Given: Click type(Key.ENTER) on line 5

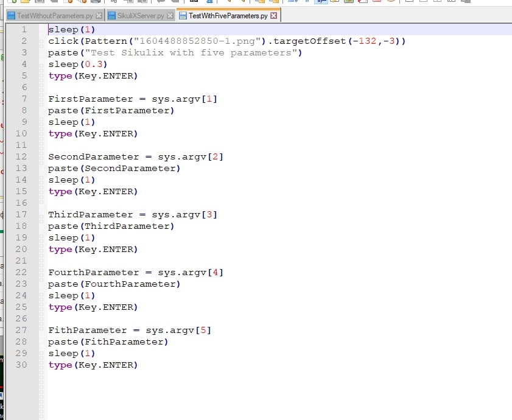Looking at the screenshot, I should 93,75.
